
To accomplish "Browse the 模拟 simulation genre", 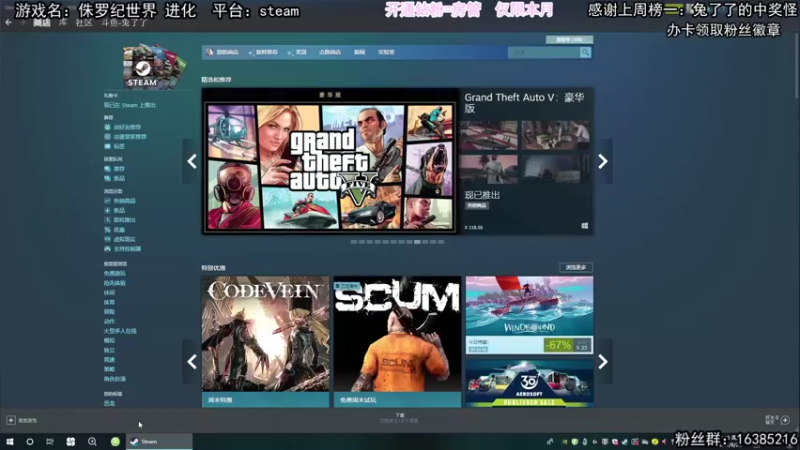I will point(109,341).
